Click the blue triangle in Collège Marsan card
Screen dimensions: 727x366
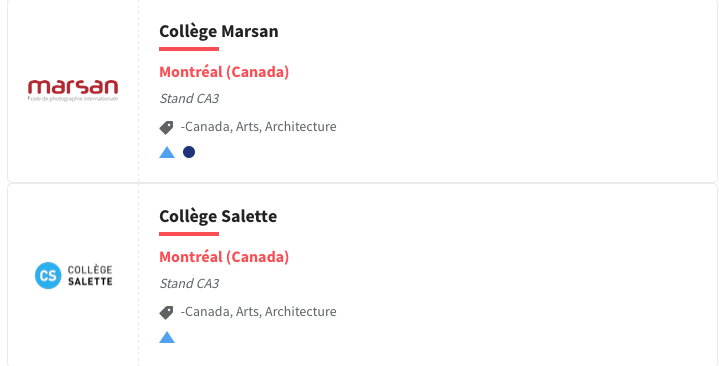167,152
